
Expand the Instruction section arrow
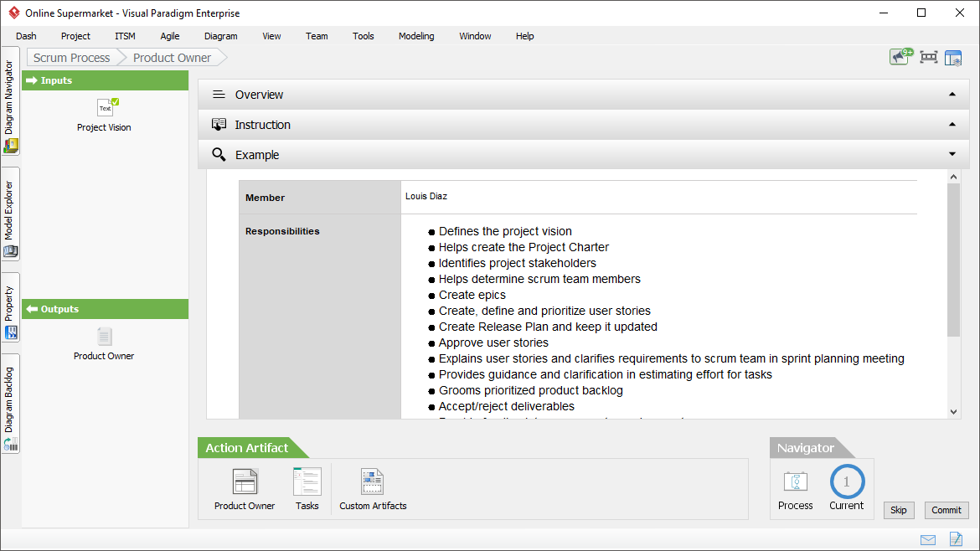click(x=952, y=124)
